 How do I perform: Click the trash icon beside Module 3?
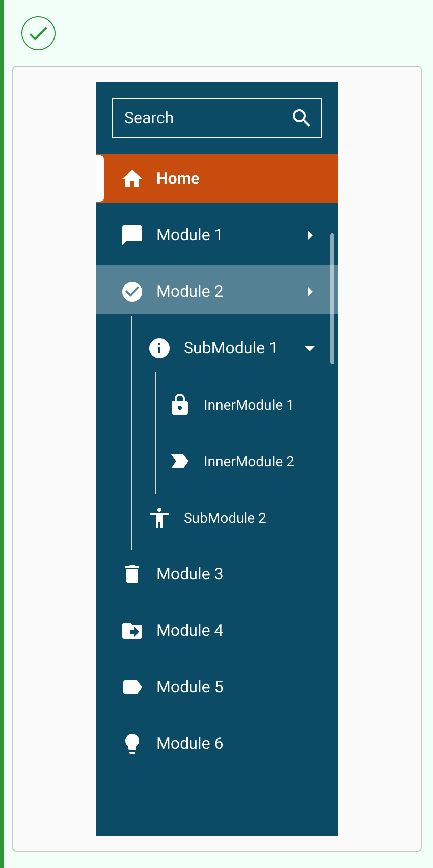tap(132, 574)
